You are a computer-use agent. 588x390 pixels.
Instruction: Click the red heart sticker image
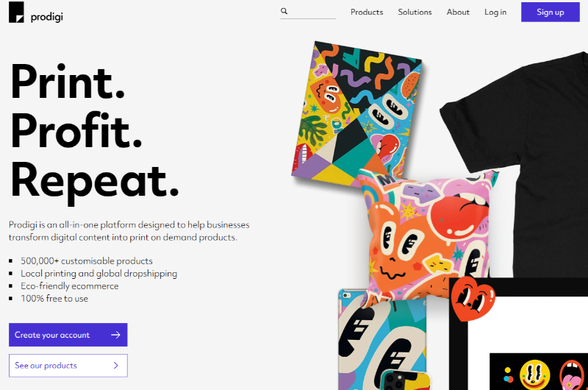pyautogui.click(x=473, y=299)
